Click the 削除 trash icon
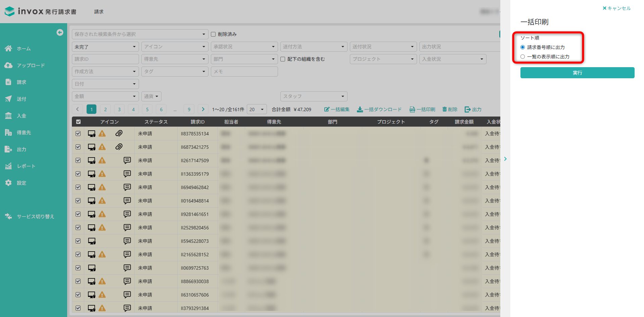This screenshot has height=317, width=644. 445,109
